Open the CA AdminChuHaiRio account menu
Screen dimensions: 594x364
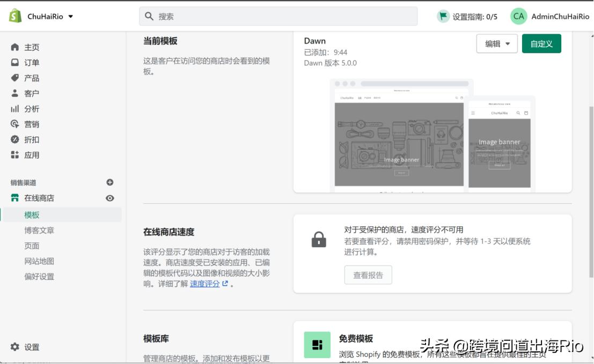pyautogui.click(x=549, y=17)
